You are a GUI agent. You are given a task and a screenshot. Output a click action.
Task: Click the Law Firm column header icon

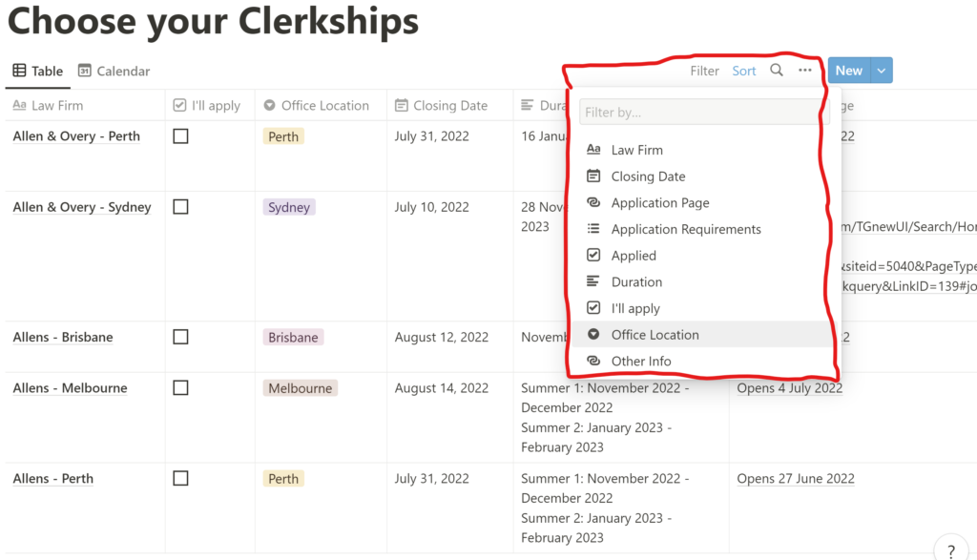(19, 105)
